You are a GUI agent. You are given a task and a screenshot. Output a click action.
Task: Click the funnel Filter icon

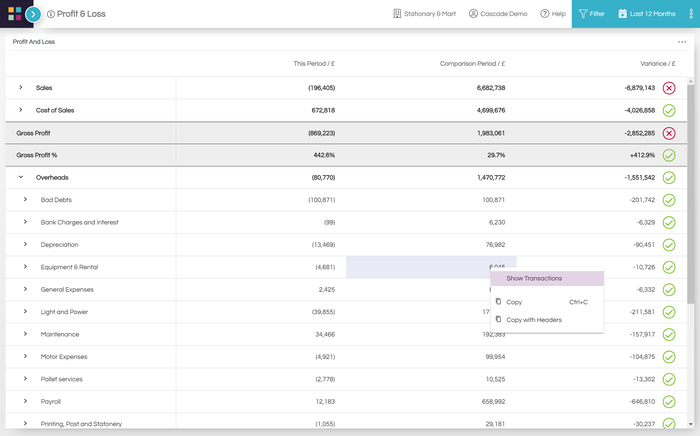coord(583,14)
